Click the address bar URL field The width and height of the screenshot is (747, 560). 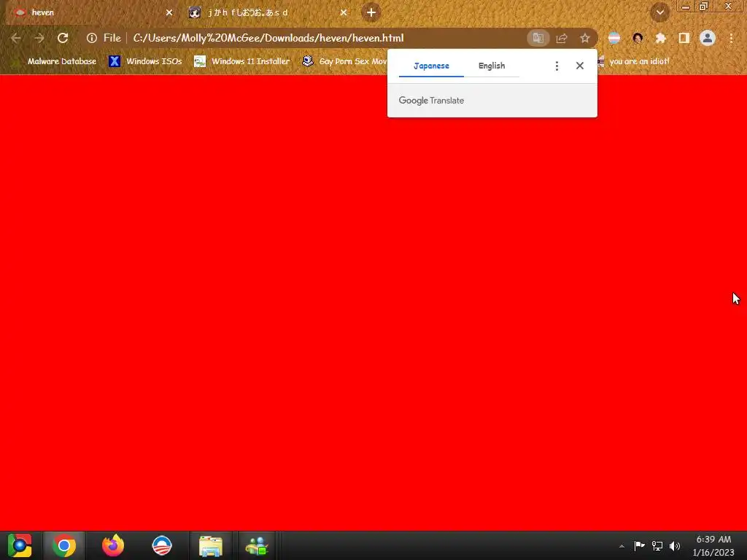[x=305, y=38]
